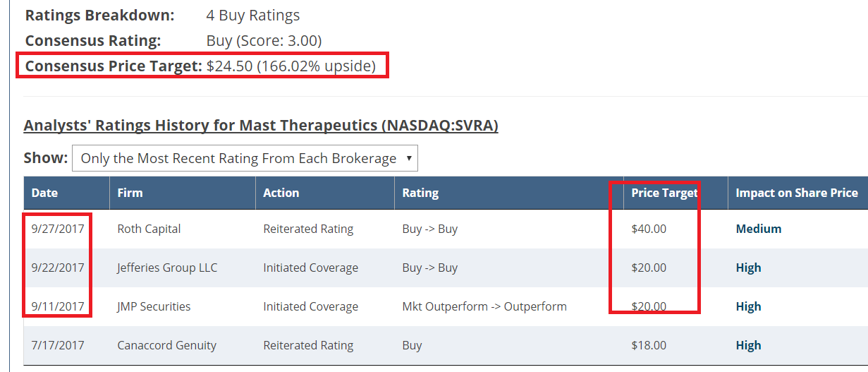The image size is (868, 372).
Task: Click the Price Target column header
Action: click(x=664, y=193)
